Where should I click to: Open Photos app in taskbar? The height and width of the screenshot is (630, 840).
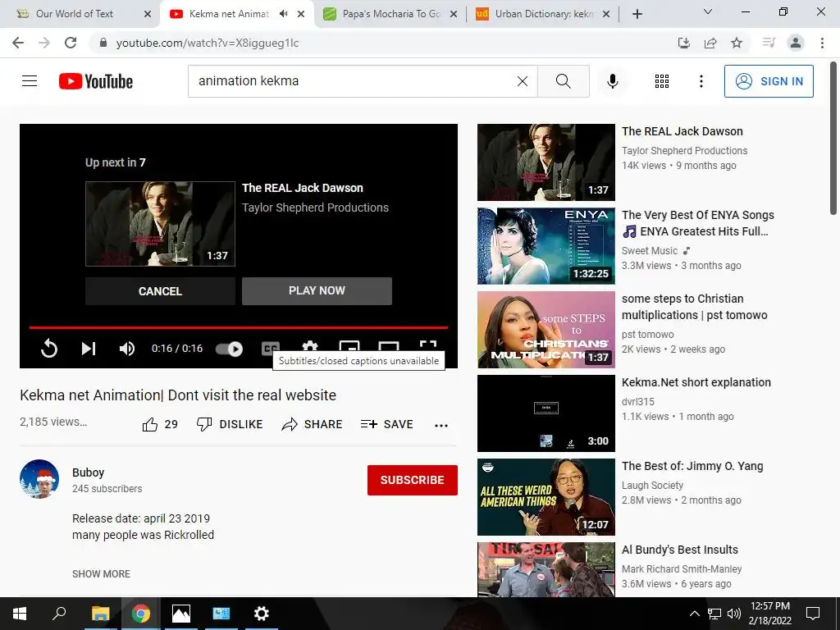[x=180, y=614]
